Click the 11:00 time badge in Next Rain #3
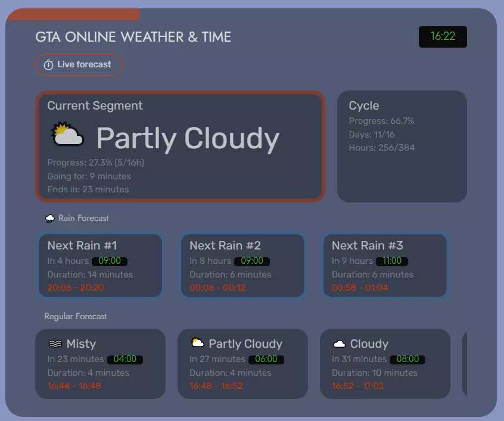 coord(392,261)
